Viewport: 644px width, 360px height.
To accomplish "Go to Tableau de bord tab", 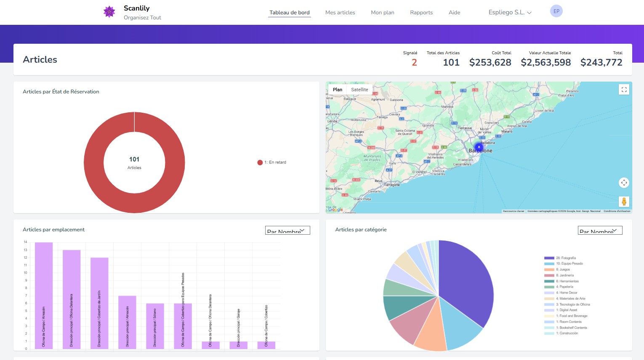I will click(x=290, y=13).
